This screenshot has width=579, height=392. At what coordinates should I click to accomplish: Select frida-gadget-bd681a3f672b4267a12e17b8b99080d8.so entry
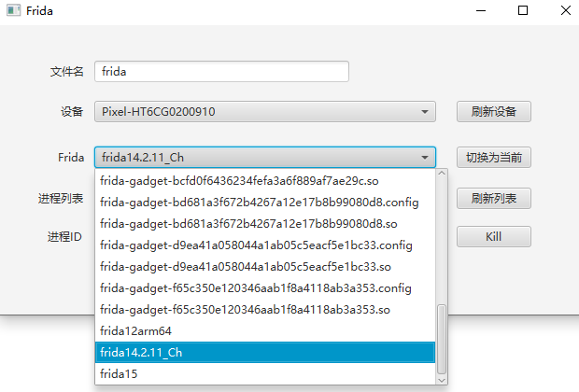pyautogui.click(x=265, y=224)
